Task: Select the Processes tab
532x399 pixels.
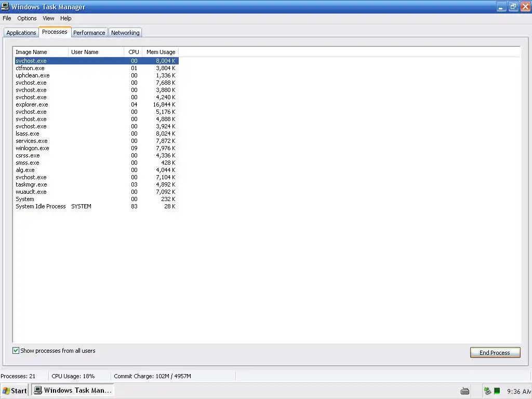Action: (55, 32)
